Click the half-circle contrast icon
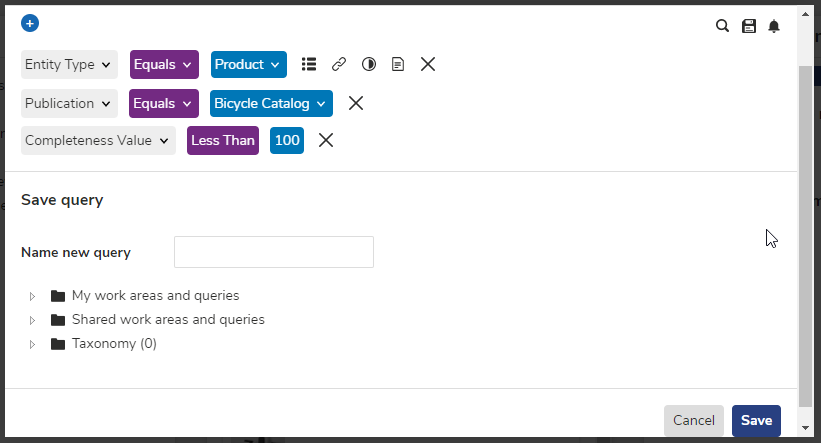821x443 pixels. [369, 64]
